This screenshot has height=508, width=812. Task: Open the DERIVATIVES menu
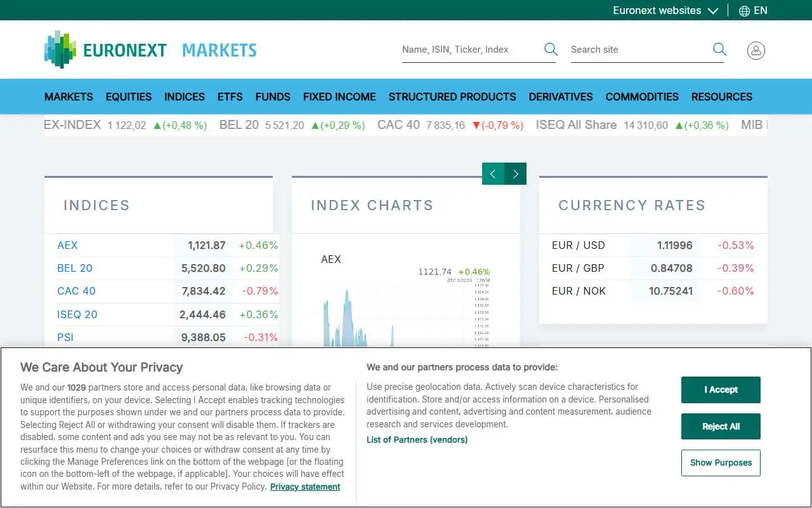561,97
